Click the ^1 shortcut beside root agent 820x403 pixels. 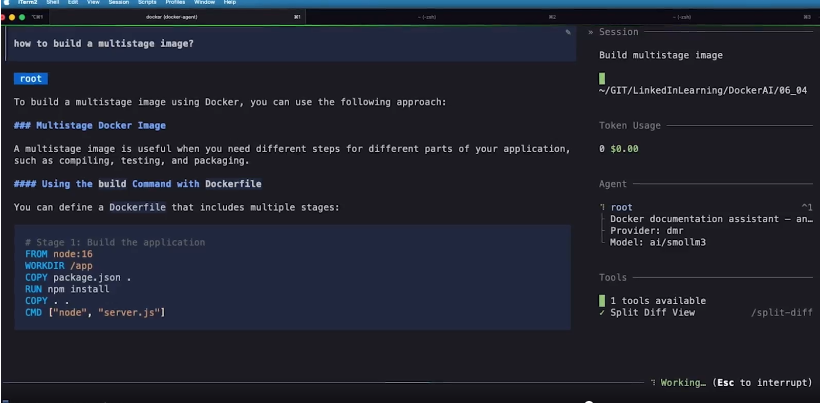807,208
